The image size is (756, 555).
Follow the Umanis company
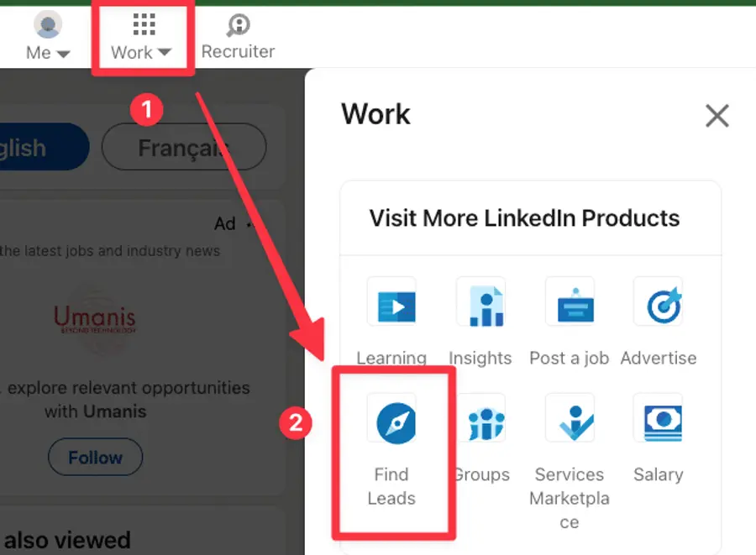95,457
